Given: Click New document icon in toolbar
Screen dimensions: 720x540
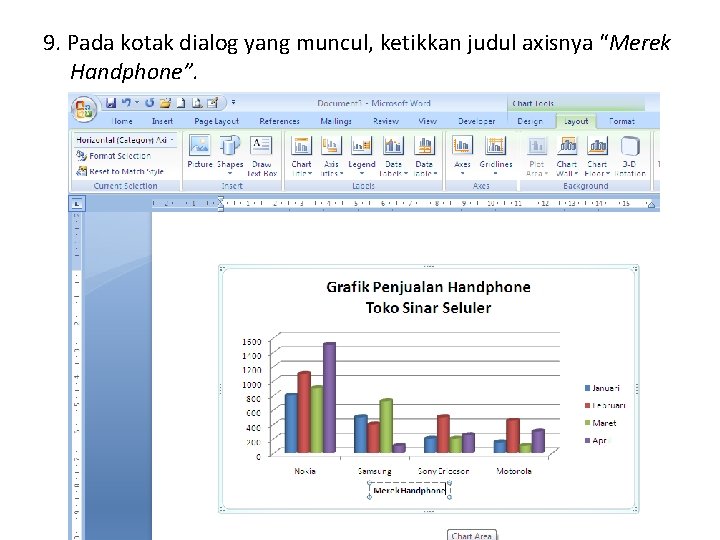Looking at the screenshot, I should coord(181,103).
